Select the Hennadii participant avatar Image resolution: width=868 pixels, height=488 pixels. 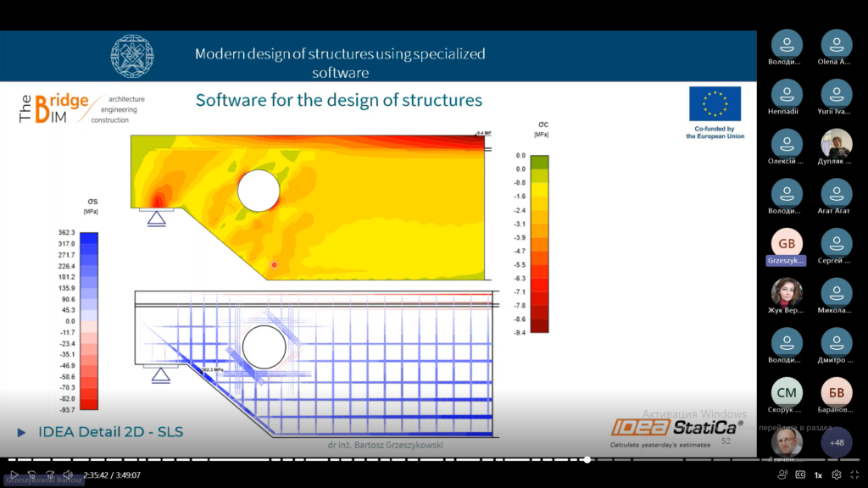coord(787,93)
